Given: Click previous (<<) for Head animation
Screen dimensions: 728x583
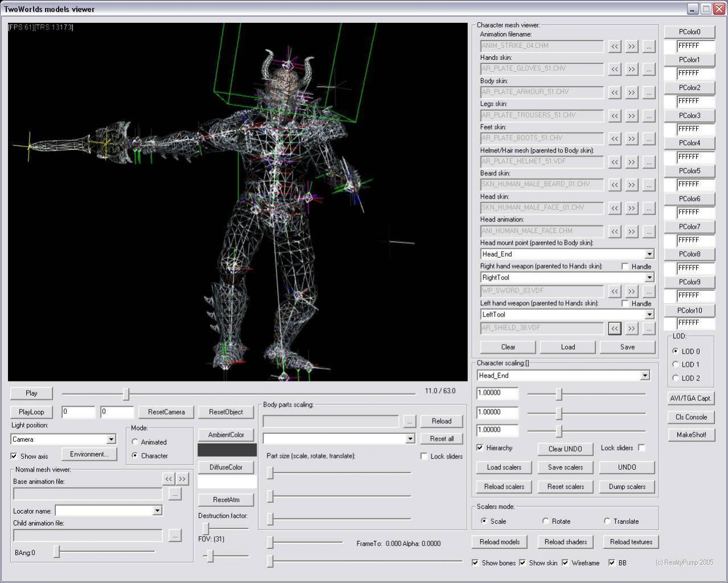Looking at the screenshot, I should (614, 231).
